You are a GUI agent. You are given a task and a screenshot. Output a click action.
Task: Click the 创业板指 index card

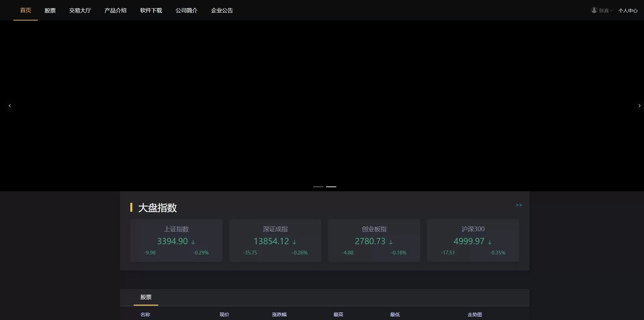pyautogui.click(x=374, y=240)
